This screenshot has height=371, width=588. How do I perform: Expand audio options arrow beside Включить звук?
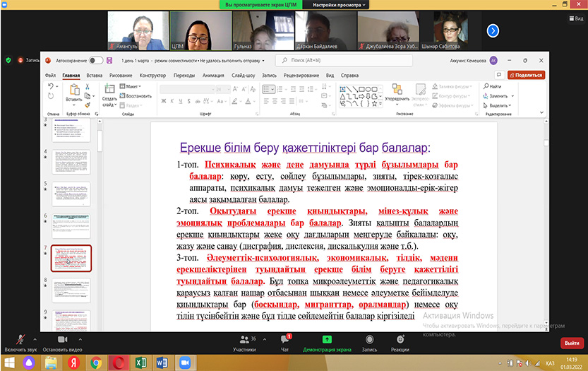(35, 338)
